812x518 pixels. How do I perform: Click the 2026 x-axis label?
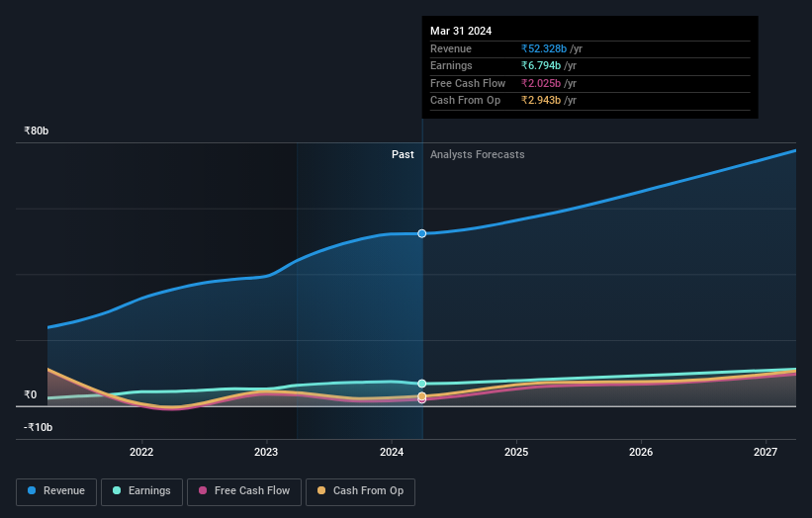[x=641, y=453]
